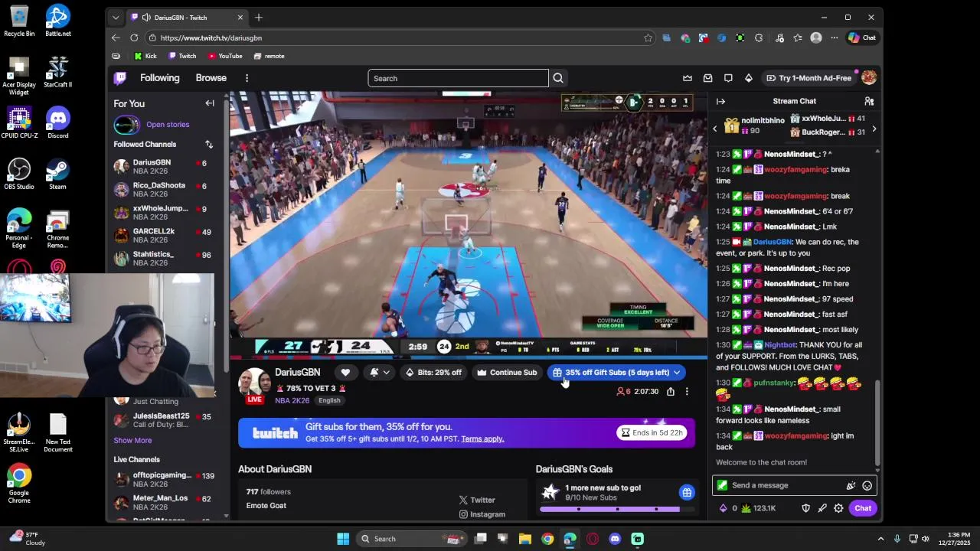Click the browser address bar URL
980x551 pixels.
(x=211, y=37)
